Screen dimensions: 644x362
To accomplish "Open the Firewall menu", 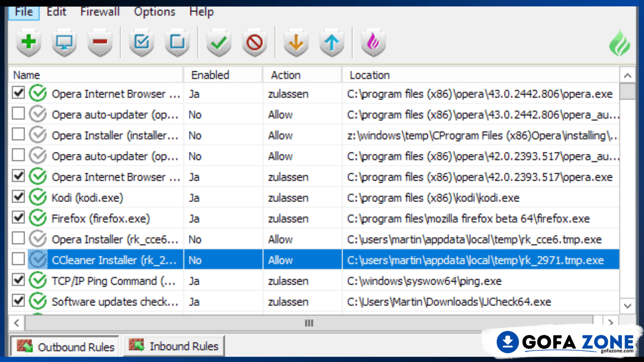I will pyautogui.click(x=100, y=12).
